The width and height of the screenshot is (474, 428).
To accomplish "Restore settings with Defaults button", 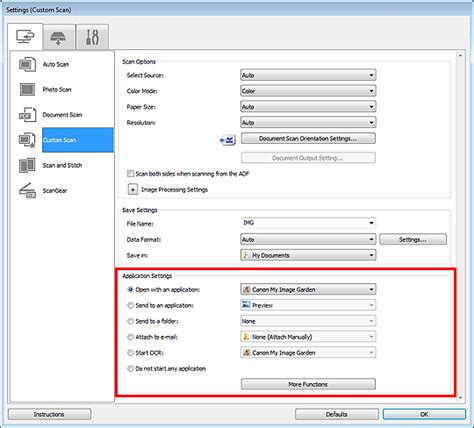I will (337, 414).
